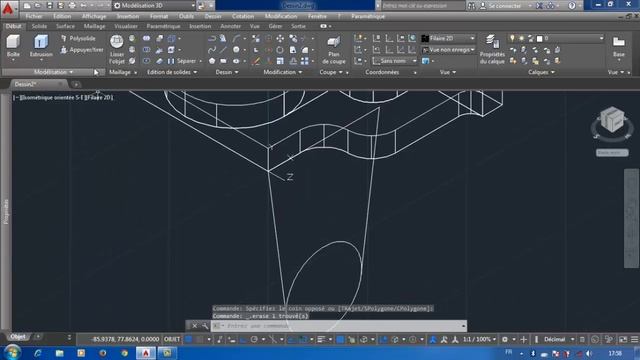Click the search binoculars icon
The height and width of the screenshot is (360, 640).
pyautogui.click(x=471, y=6)
